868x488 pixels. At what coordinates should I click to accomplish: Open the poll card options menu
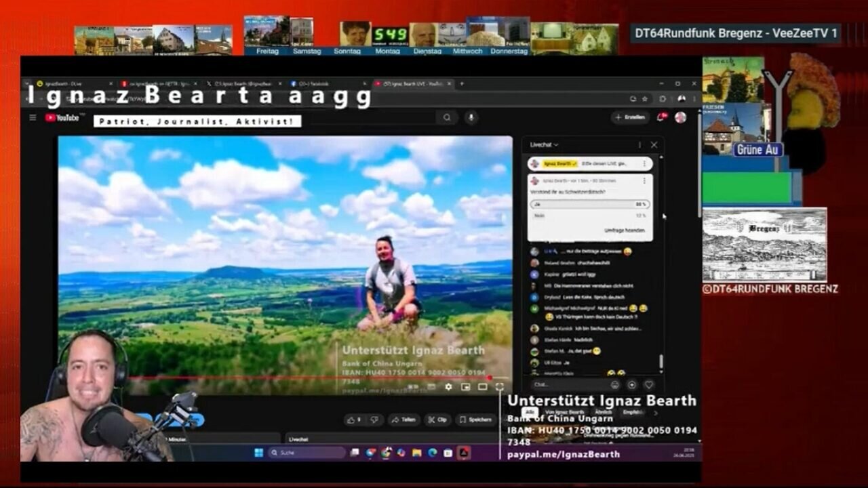(644, 182)
